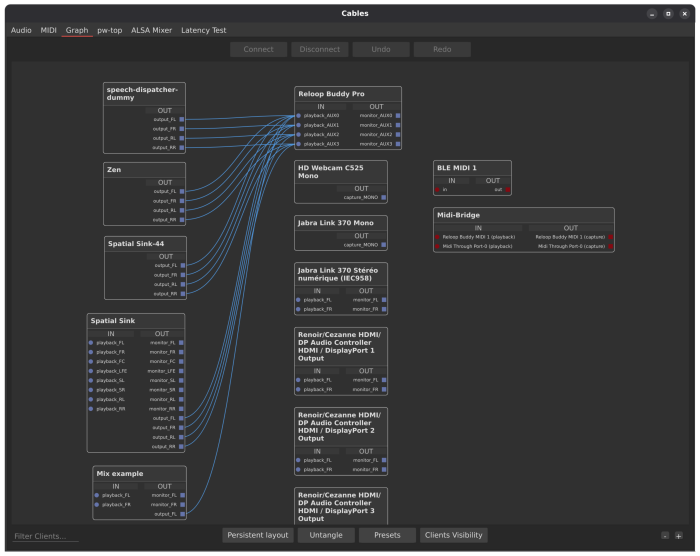
Task: Select DisplayPort 3 Output node title
Action: pyautogui.click(x=339, y=507)
